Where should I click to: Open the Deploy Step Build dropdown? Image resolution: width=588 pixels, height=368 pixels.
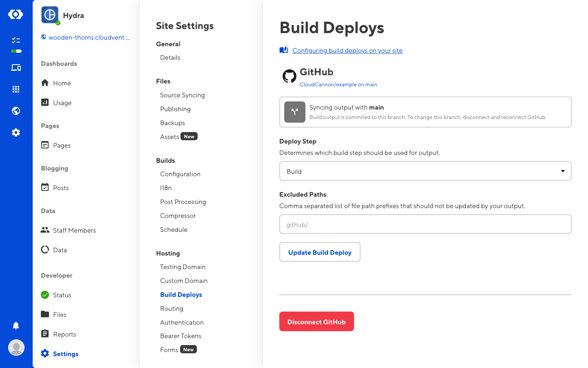click(x=425, y=171)
